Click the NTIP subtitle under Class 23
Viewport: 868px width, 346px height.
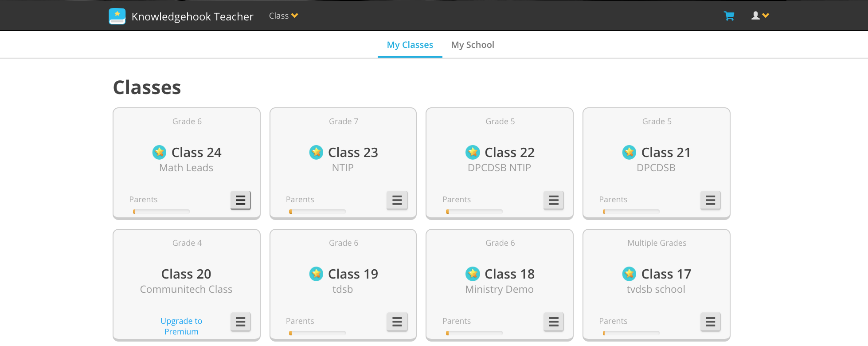pyautogui.click(x=343, y=168)
